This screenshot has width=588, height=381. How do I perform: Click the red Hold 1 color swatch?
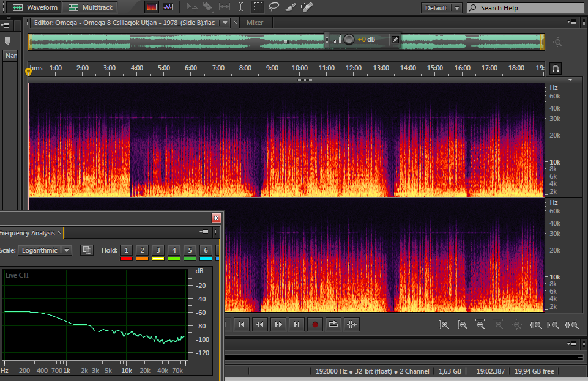point(127,259)
